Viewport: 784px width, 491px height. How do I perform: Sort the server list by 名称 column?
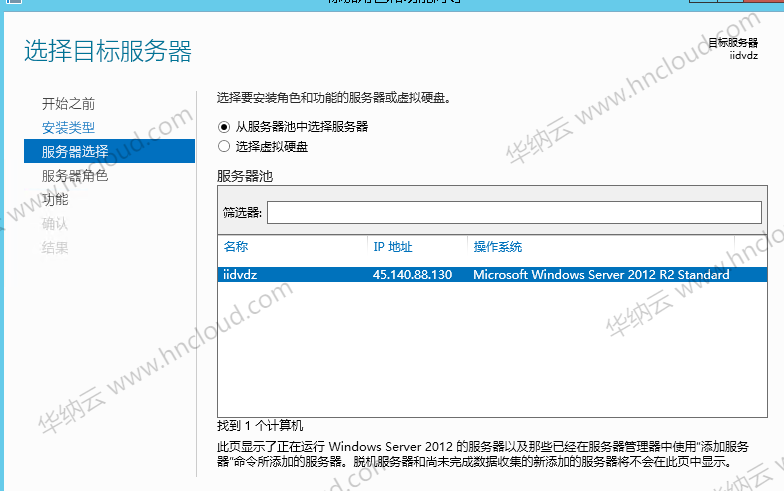click(236, 246)
